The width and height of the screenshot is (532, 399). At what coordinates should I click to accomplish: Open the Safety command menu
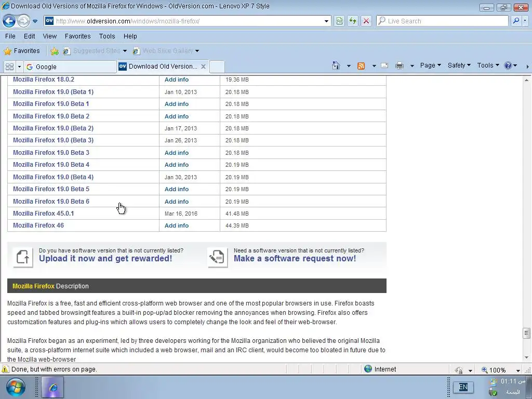tap(459, 65)
